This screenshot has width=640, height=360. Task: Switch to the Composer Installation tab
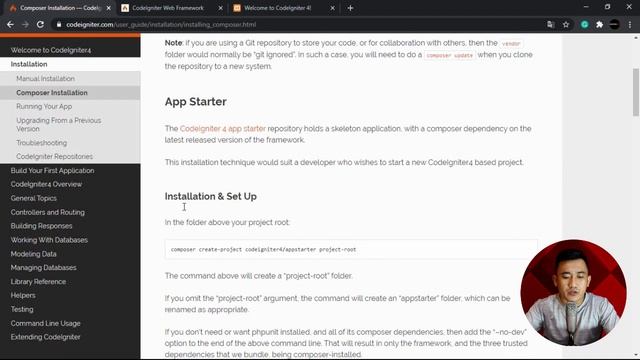coord(60,8)
